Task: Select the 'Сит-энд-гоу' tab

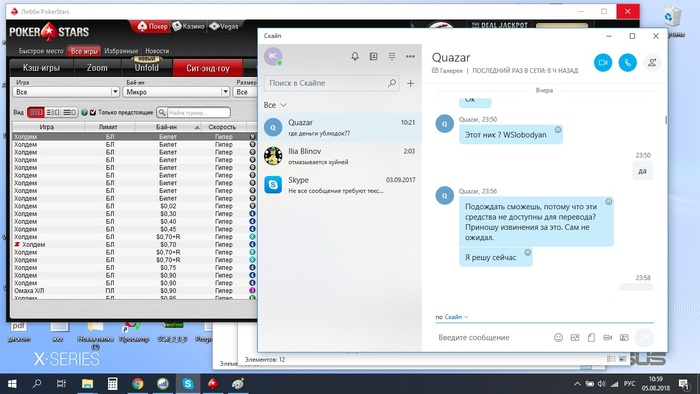Action: (x=208, y=68)
